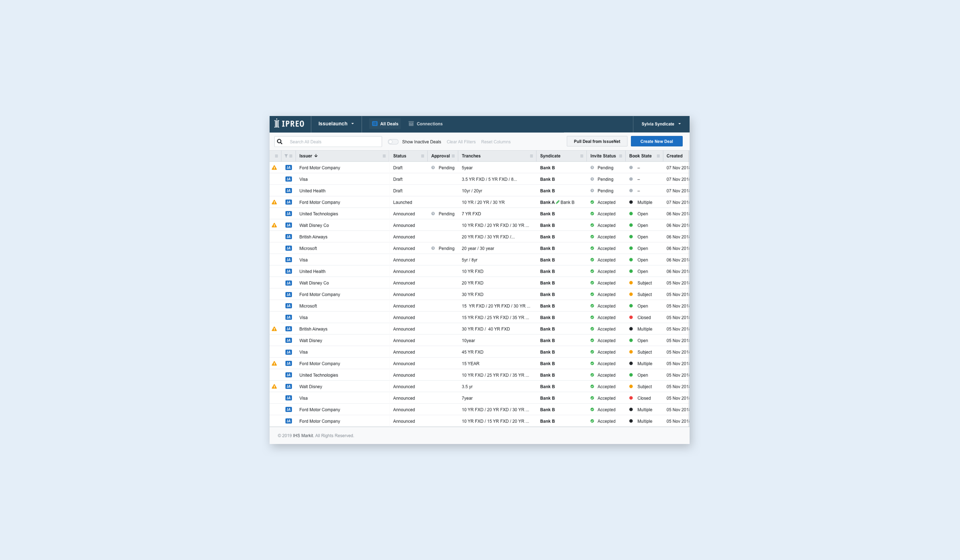Select "Microsoft" issuer in the 20 year / 30 year row
960x560 pixels.
tap(308, 248)
